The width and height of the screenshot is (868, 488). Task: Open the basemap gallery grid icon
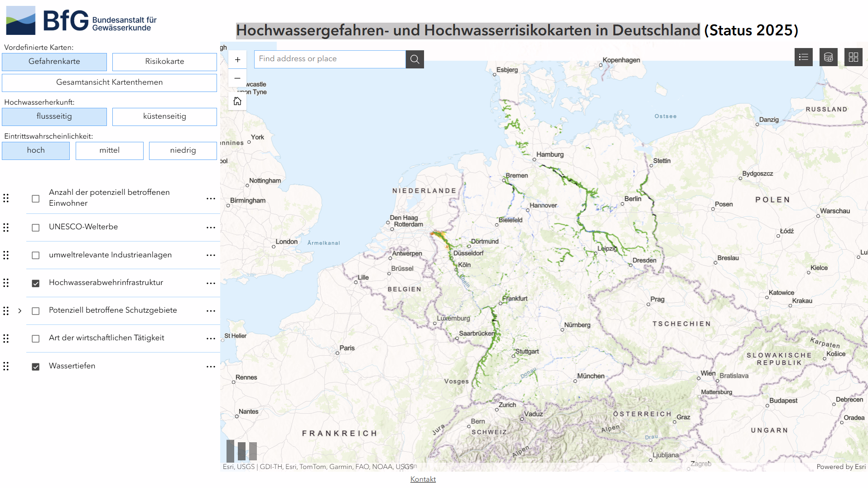853,57
